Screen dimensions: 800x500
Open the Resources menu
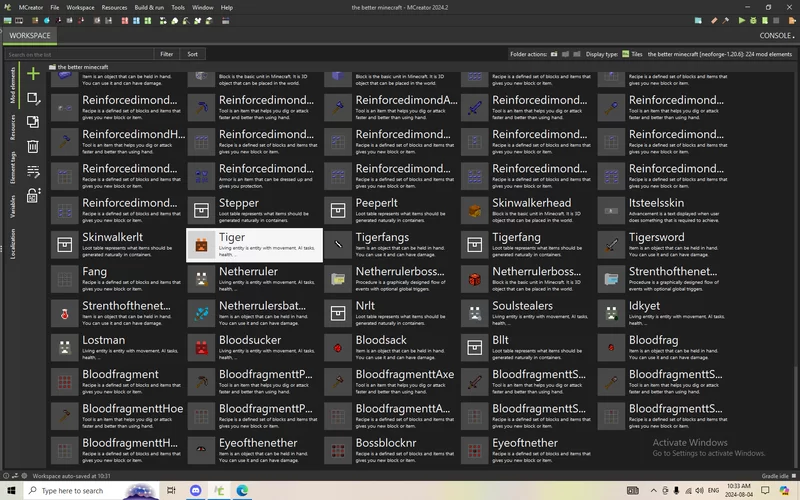114,8
